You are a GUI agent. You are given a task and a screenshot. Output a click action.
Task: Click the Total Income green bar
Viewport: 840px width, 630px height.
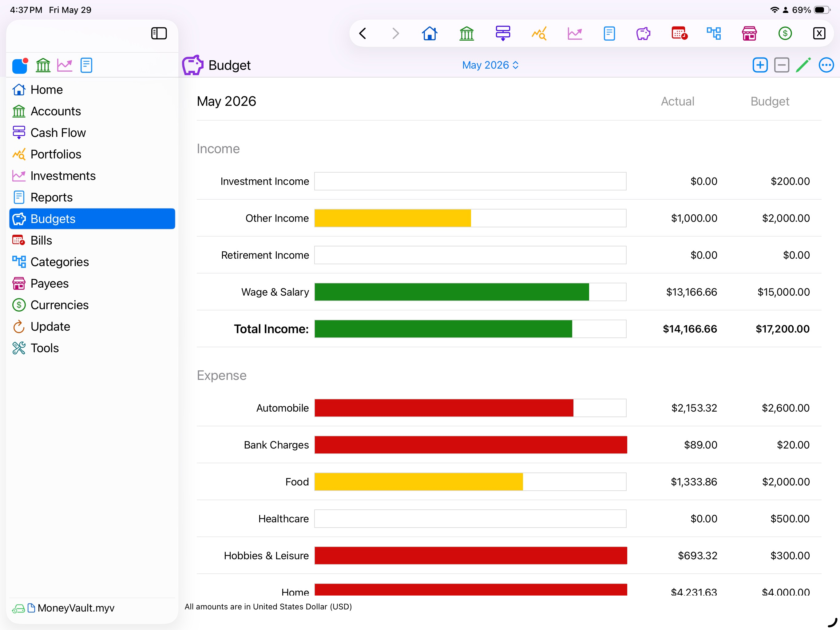point(443,329)
